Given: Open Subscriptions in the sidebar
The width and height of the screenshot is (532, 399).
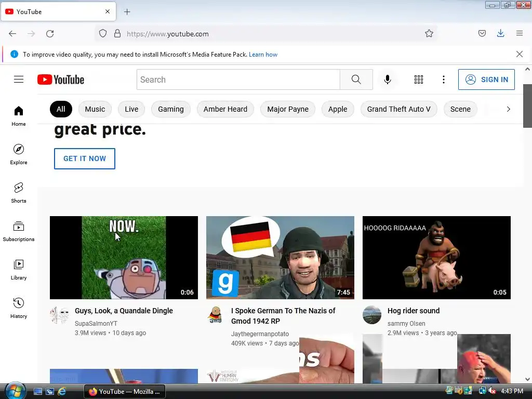Looking at the screenshot, I should pos(19,231).
